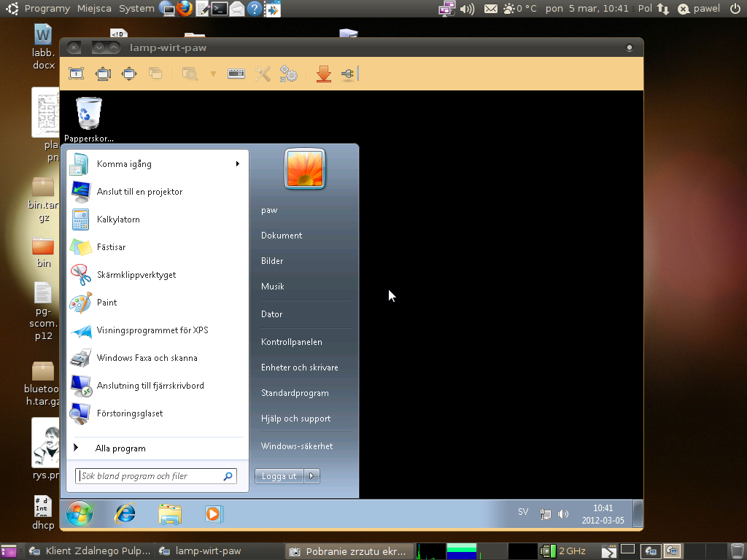Open Kontrollpanelen from the Start menu

(x=292, y=342)
